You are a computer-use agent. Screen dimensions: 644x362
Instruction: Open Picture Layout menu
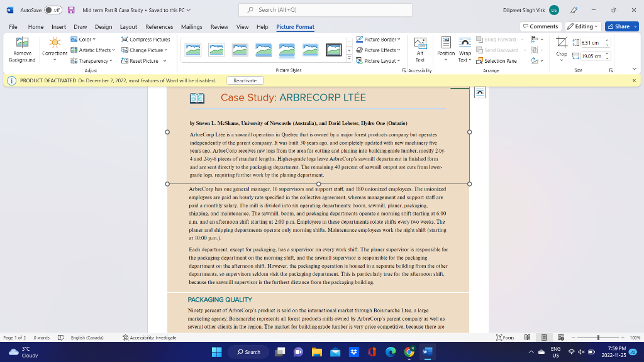pyautogui.click(x=378, y=61)
